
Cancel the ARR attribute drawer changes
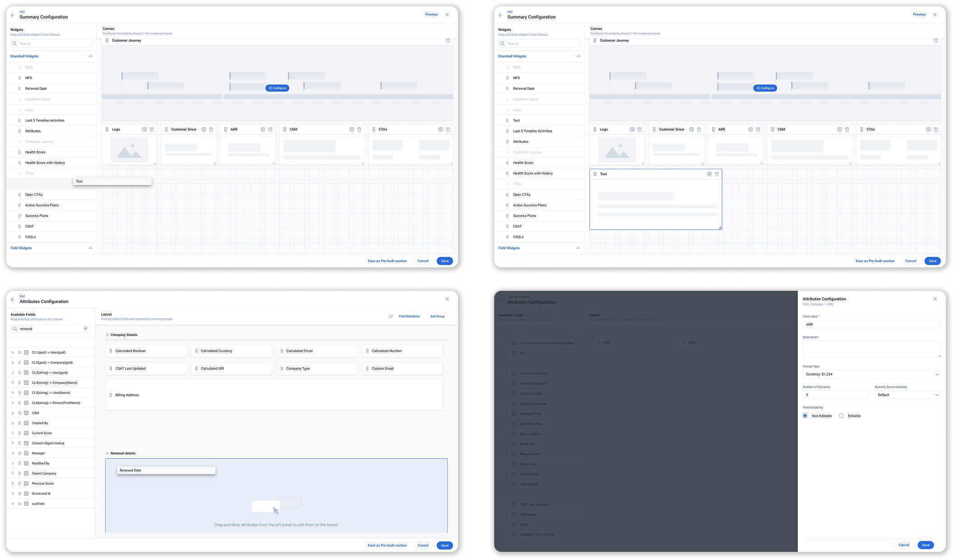[x=904, y=545]
